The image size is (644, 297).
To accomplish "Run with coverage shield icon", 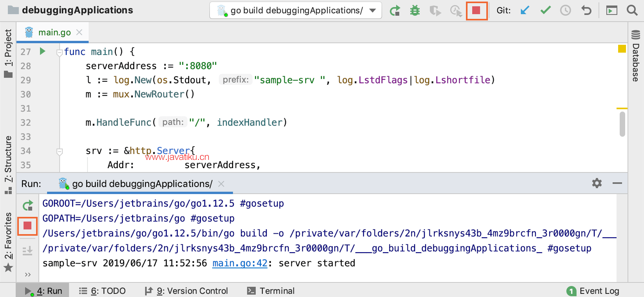I will point(435,11).
